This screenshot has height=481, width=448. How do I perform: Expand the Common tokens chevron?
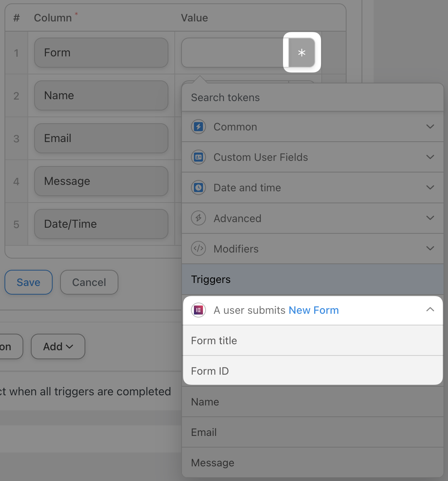click(x=430, y=127)
